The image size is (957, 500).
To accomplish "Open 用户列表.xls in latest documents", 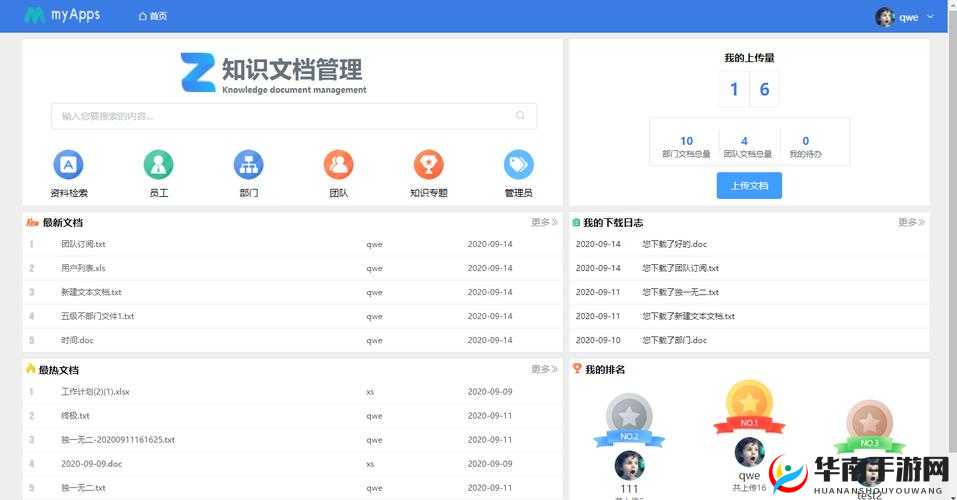I will pos(83,268).
